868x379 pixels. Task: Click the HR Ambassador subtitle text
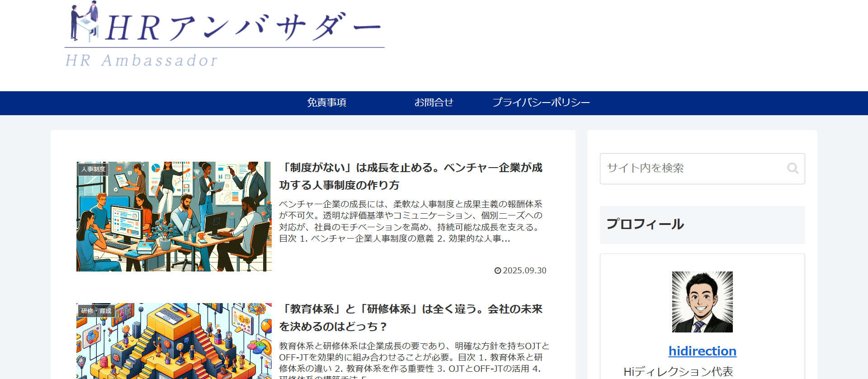point(142,61)
